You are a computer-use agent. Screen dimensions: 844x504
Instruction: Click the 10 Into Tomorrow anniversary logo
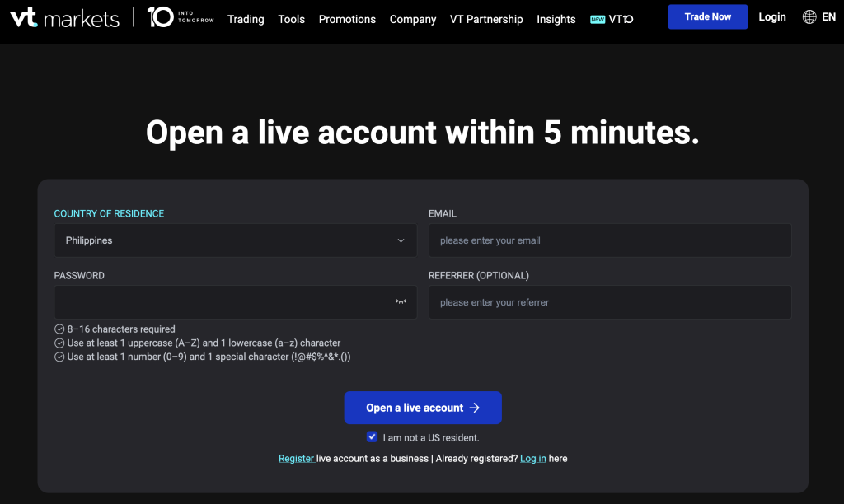(181, 17)
